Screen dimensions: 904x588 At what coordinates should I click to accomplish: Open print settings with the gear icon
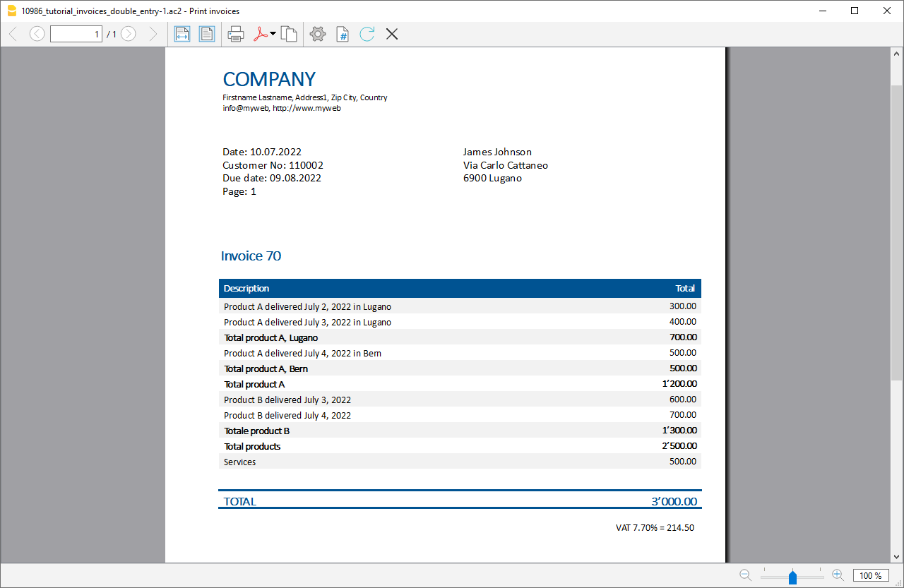[317, 33]
